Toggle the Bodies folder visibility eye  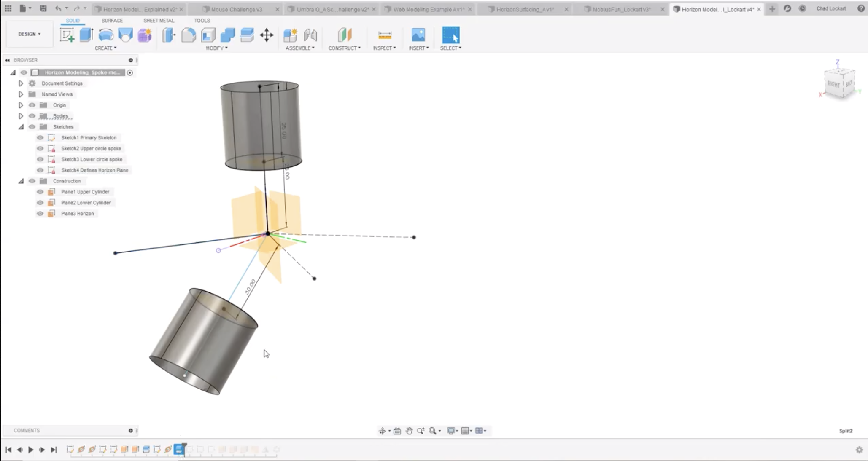(x=32, y=116)
